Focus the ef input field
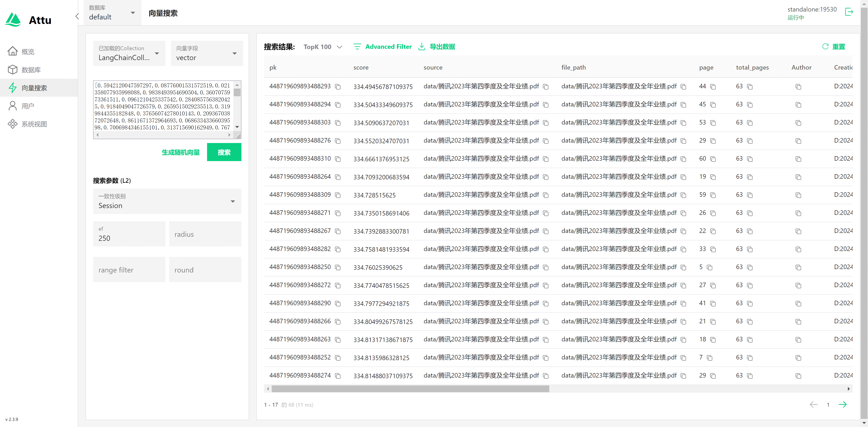Image resolution: width=868 pixels, height=427 pixels. coord(129,234)
